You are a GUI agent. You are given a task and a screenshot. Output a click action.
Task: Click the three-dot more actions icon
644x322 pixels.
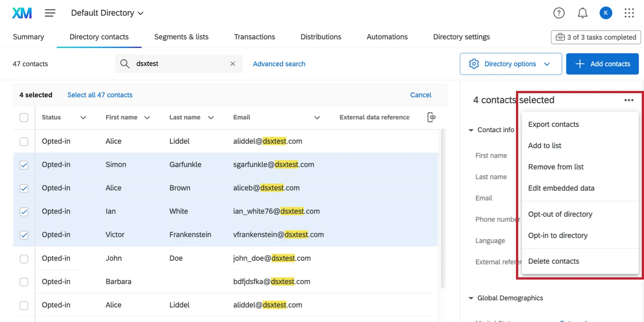(x=629, y=100)
